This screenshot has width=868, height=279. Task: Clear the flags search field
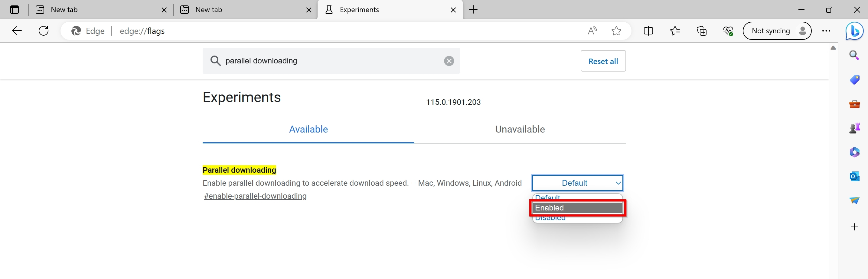449,61
